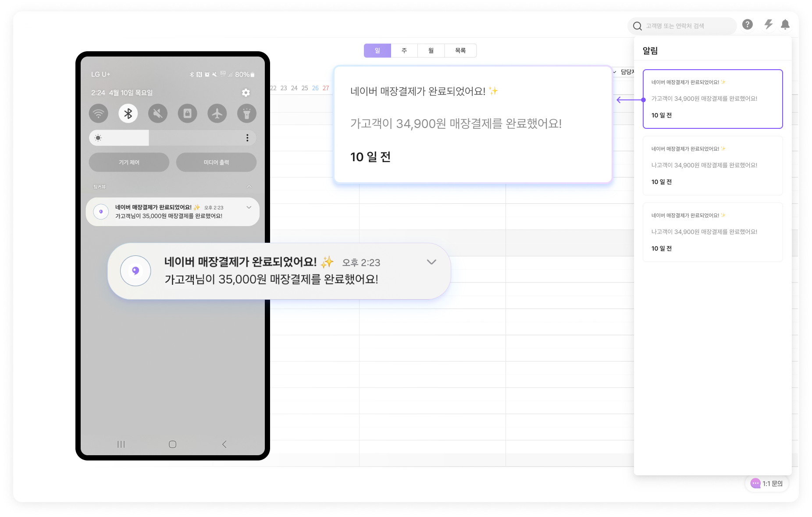The image size is (812, 517).
Task: Tap the phone home button
Action: 173,444
